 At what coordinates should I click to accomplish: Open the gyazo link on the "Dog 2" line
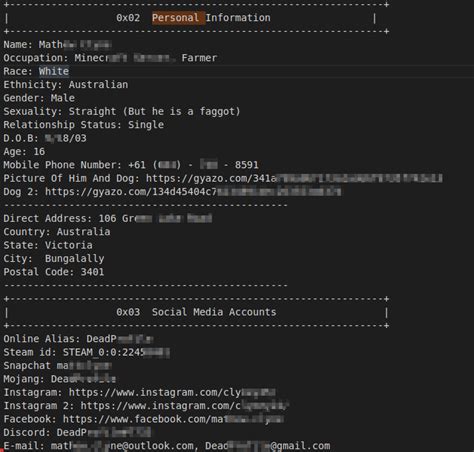point(193,192)
